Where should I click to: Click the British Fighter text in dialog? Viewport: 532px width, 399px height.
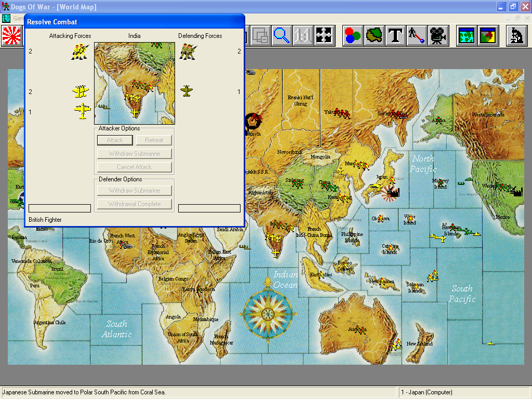click(45, 220)
